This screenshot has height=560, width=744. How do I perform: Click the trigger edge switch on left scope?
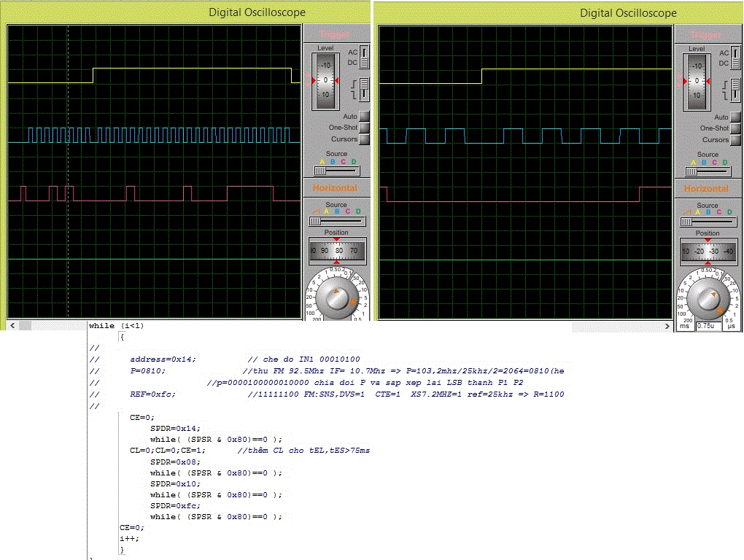(x=364, y=89)
